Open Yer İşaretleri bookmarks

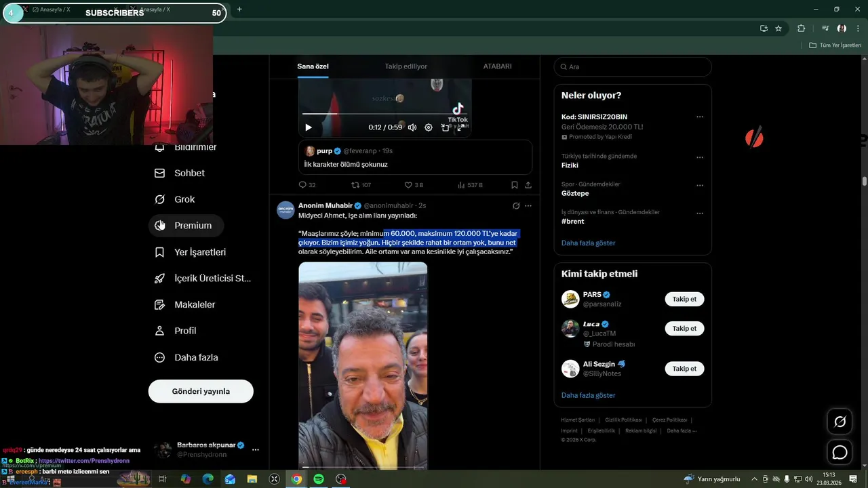pyautogui.click(x=191, y=252)
